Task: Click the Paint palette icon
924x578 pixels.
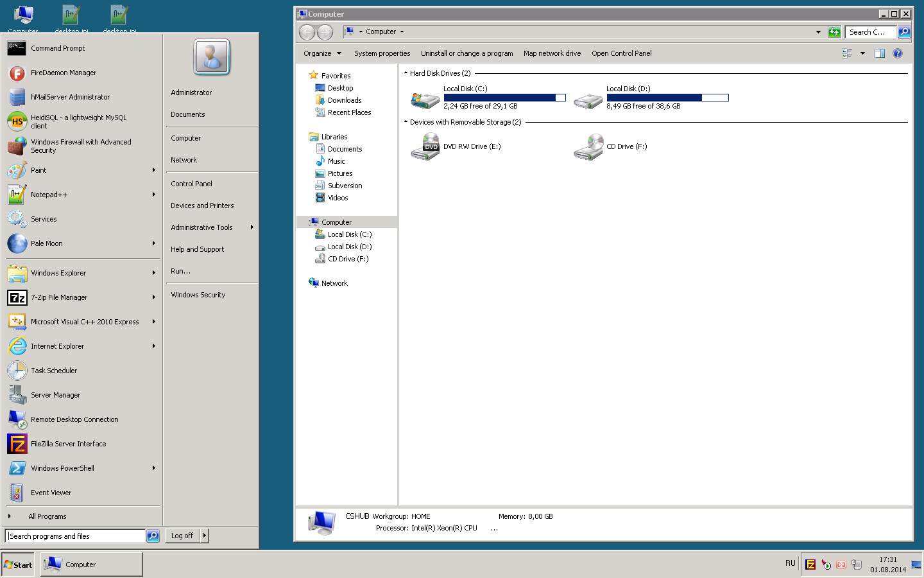Action: coord(17,170)
